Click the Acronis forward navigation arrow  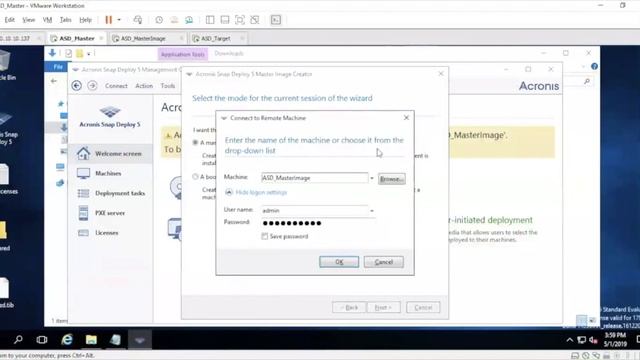point(92,86)
